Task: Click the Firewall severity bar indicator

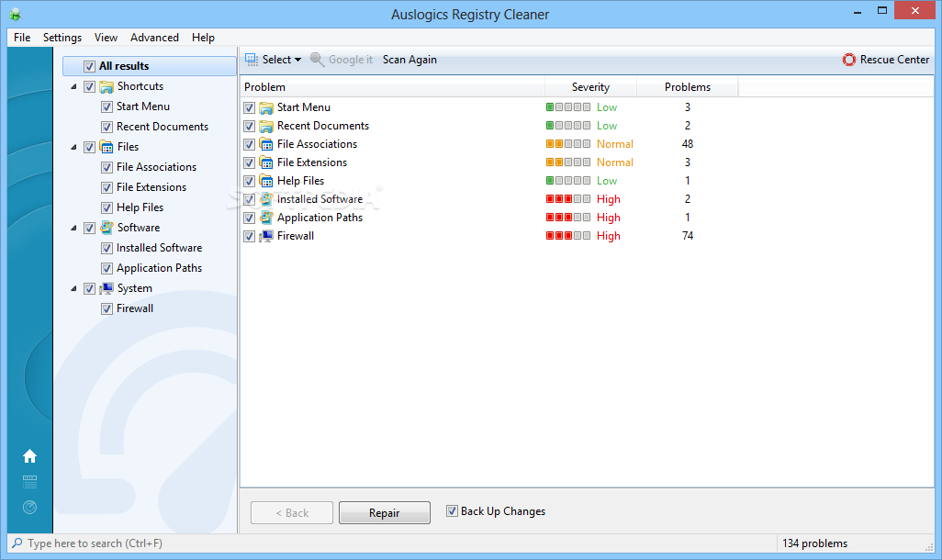Action: [x=567, y=236]
